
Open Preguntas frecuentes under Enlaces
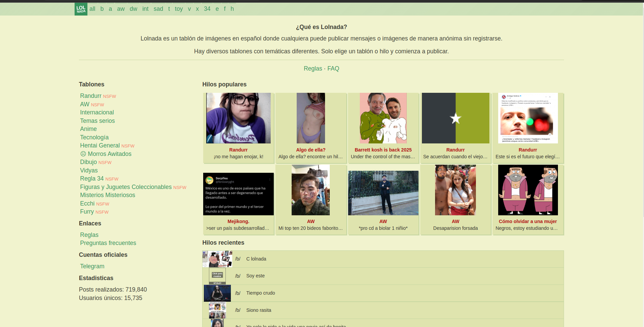click(108, 243)
